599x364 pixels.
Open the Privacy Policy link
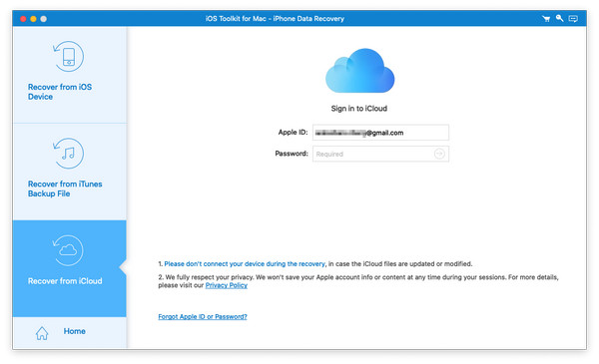point(227,285)
